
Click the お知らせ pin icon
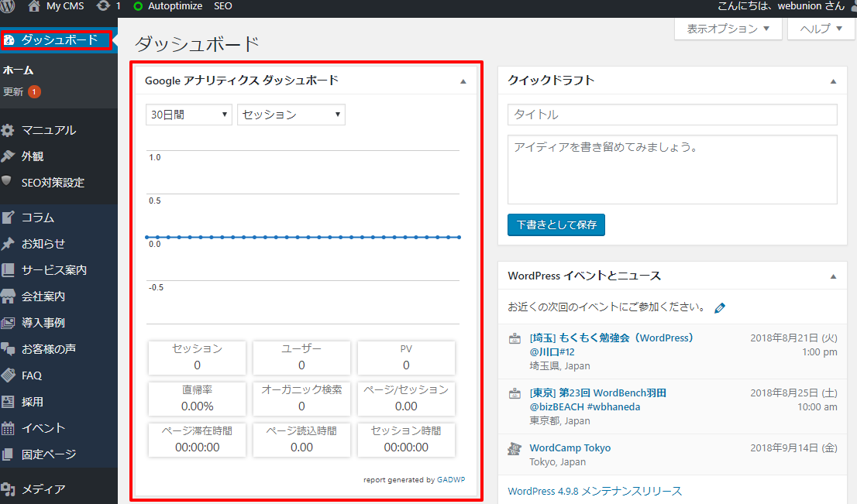click(x=8, y=244)
